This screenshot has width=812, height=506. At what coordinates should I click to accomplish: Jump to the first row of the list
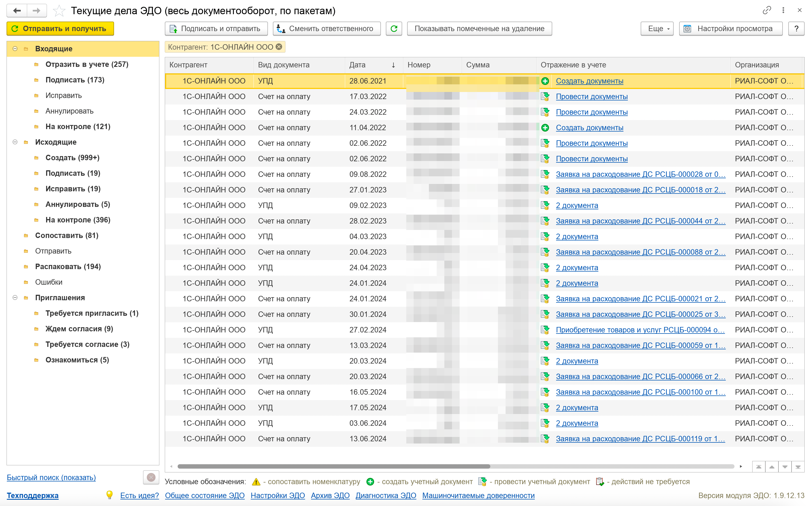click(759, 467)
